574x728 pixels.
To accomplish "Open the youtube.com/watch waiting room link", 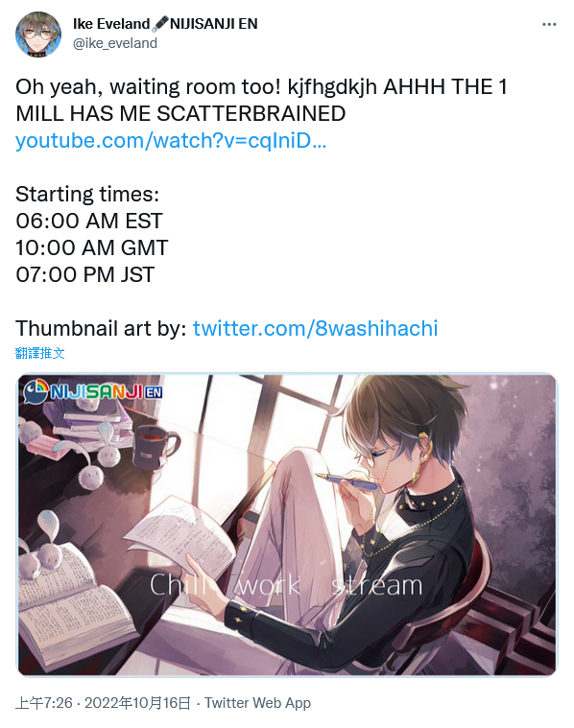I will [171, 141].
